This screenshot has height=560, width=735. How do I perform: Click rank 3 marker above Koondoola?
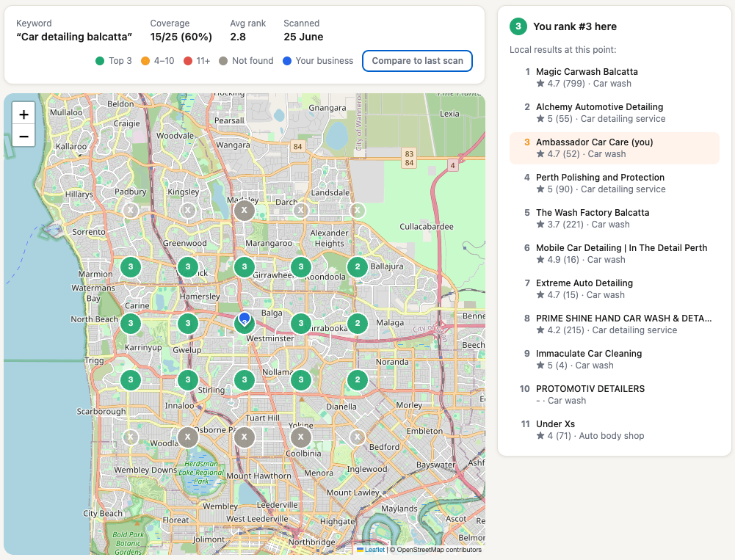coord(301,266)
